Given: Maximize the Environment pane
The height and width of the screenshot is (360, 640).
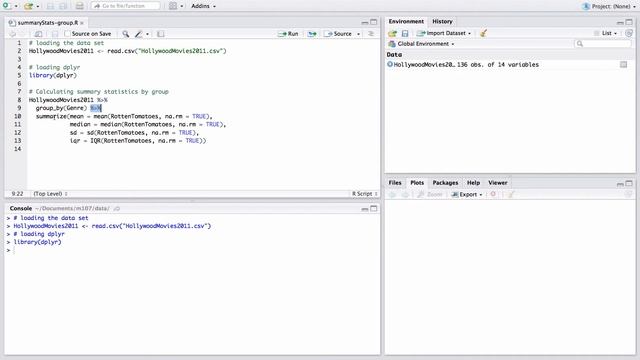Looking at the screenshot, I should 629,22.
